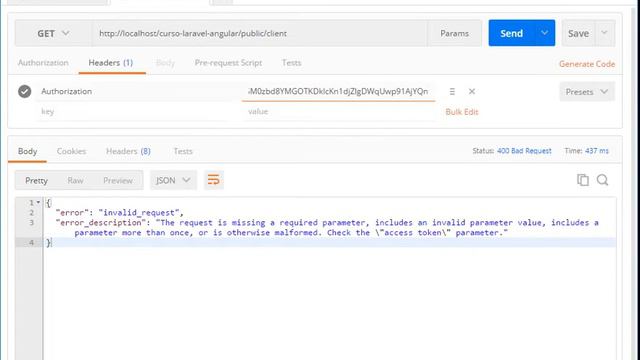Click the Generate Code link
Image resolution: width=640 pixels, height=360 pixels.
(x=587, y=64)
